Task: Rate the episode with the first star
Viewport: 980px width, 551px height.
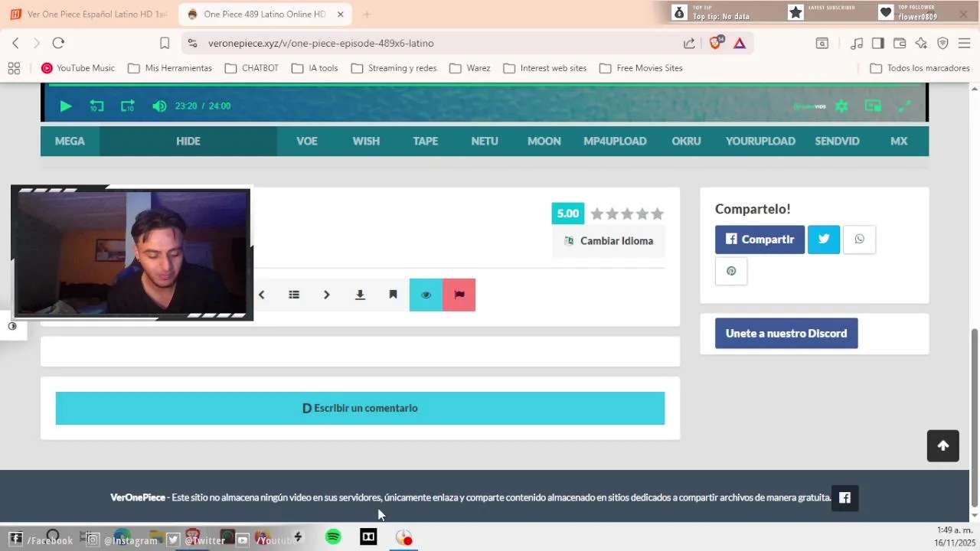Action: pyautogui.click(x=597, y=214)
